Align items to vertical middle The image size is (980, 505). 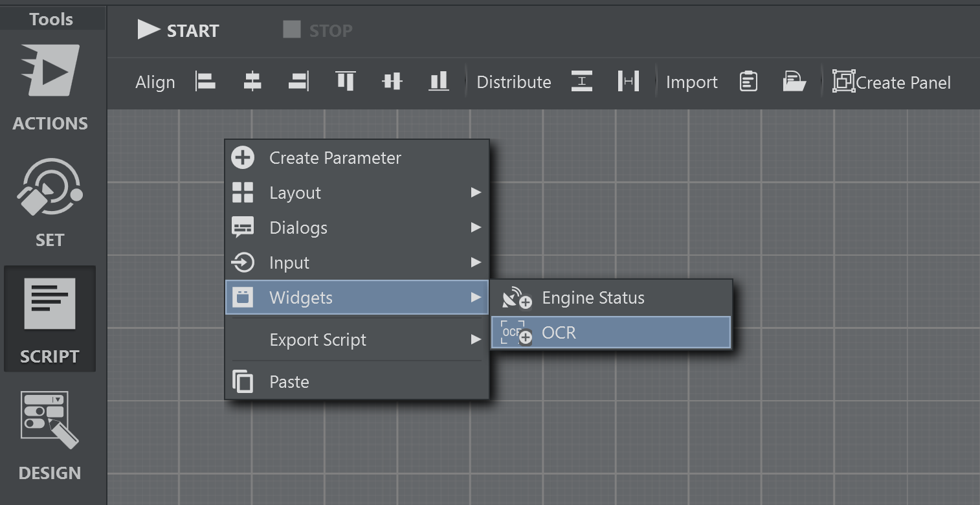(392, 82)
